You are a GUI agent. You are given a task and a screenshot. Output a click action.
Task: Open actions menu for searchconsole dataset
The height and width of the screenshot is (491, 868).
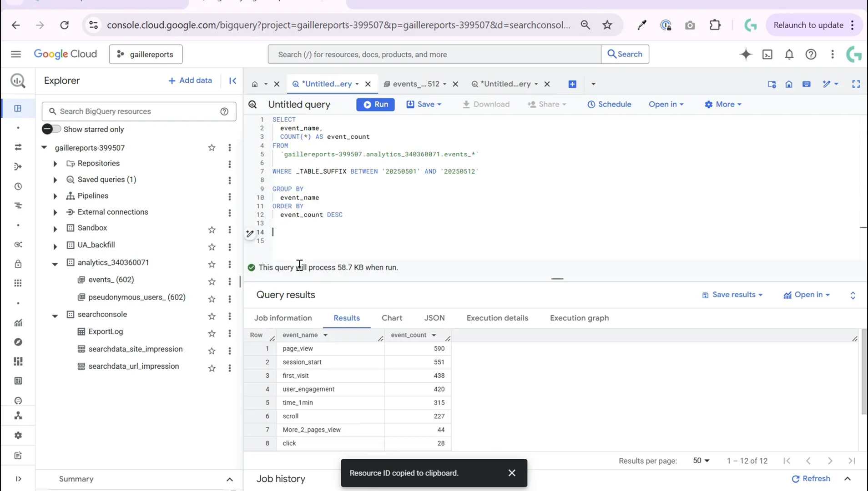pos(230,316)
